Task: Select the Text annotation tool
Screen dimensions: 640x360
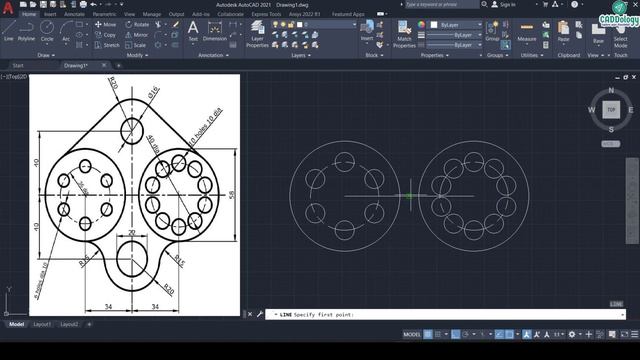Action: point(193,31)
